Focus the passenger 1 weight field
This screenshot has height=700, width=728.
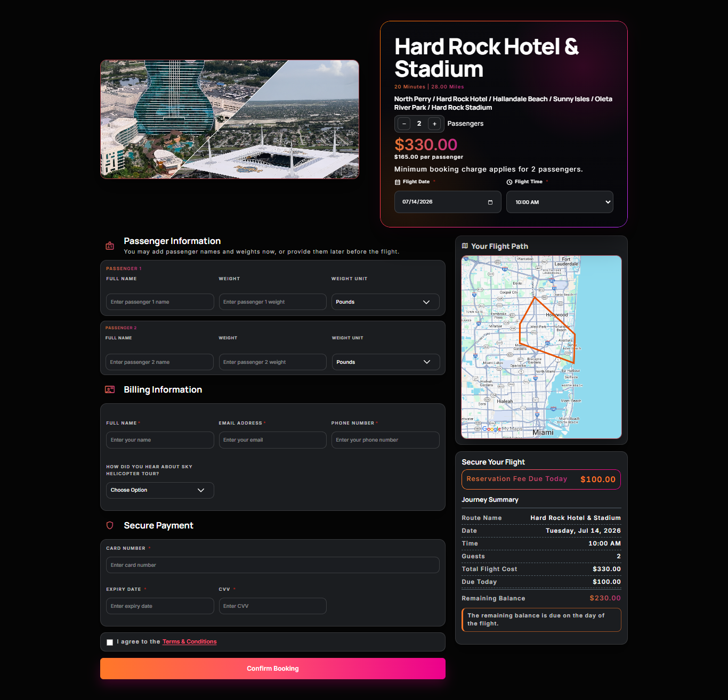tap(273, 302)
